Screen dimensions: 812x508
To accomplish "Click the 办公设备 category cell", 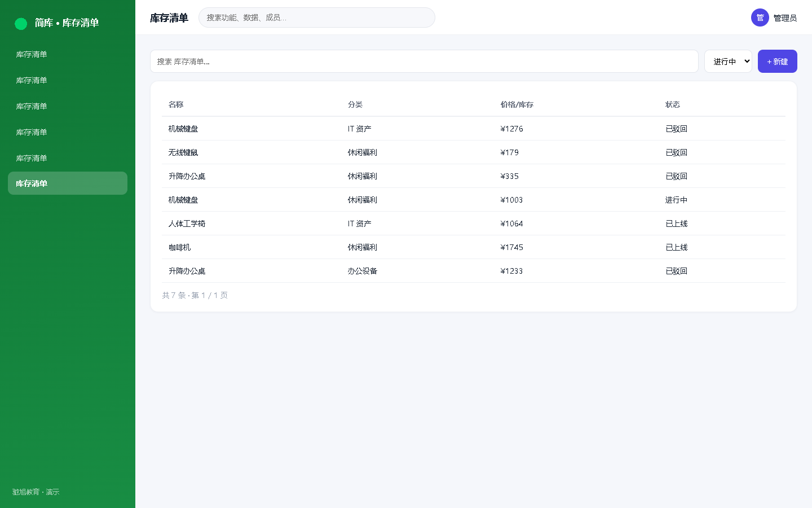I will tap(363, 271).
